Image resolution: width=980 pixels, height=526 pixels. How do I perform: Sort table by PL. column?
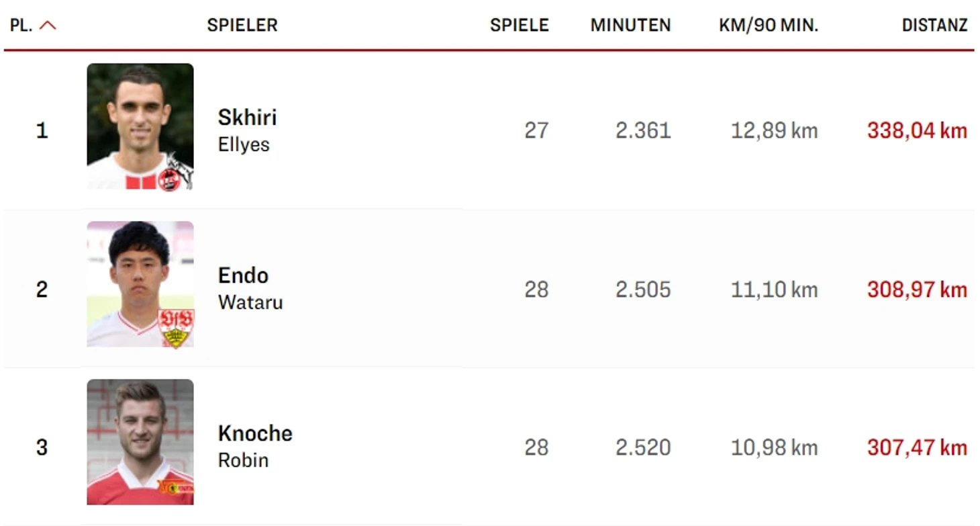pyautogui.click(x=21, y=26)
